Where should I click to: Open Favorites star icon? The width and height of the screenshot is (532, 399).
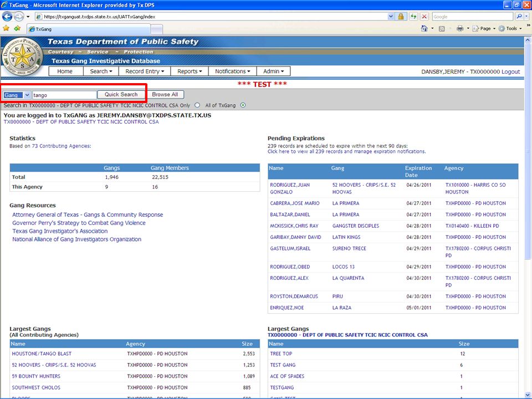click(x=6, y=28)
